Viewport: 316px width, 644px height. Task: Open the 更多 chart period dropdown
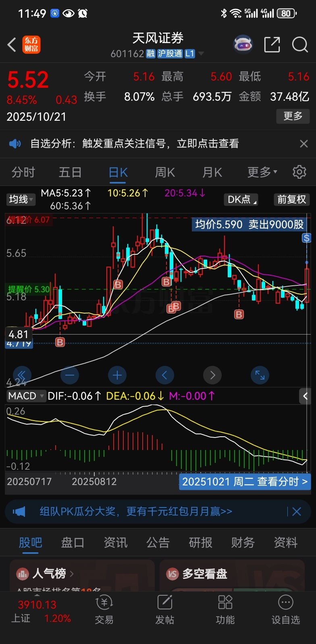click(x=262, y=172)
